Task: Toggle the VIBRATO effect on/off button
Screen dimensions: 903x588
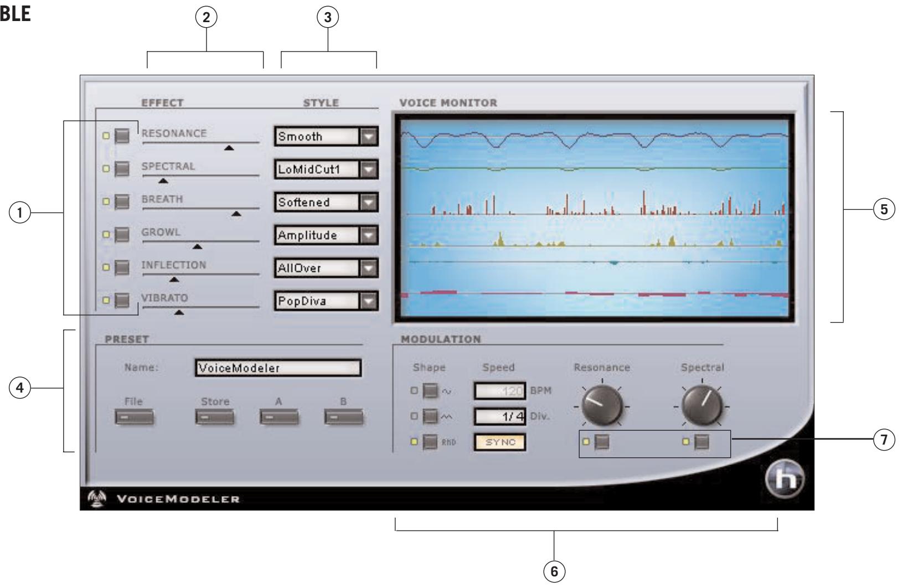Action: click(122, 300)
